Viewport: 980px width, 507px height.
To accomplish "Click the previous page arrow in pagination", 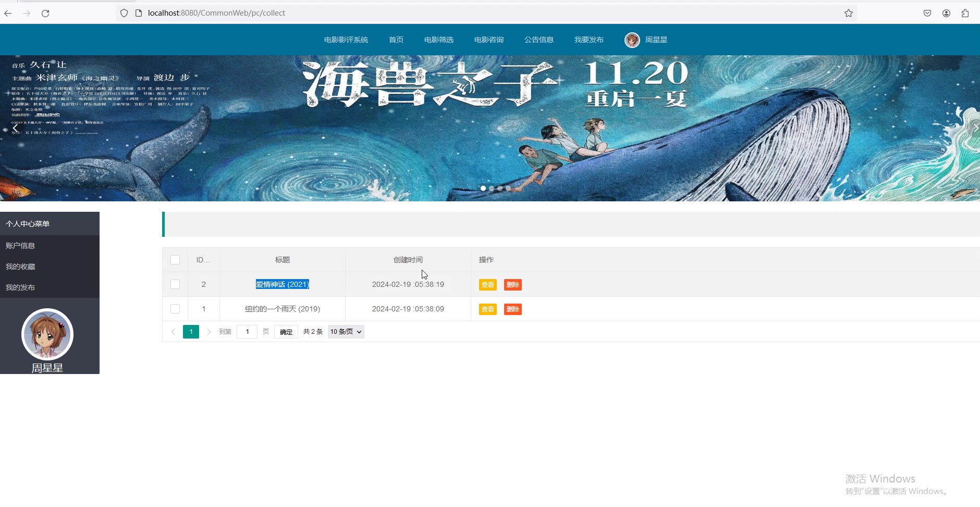I will (x=173, y=332).
